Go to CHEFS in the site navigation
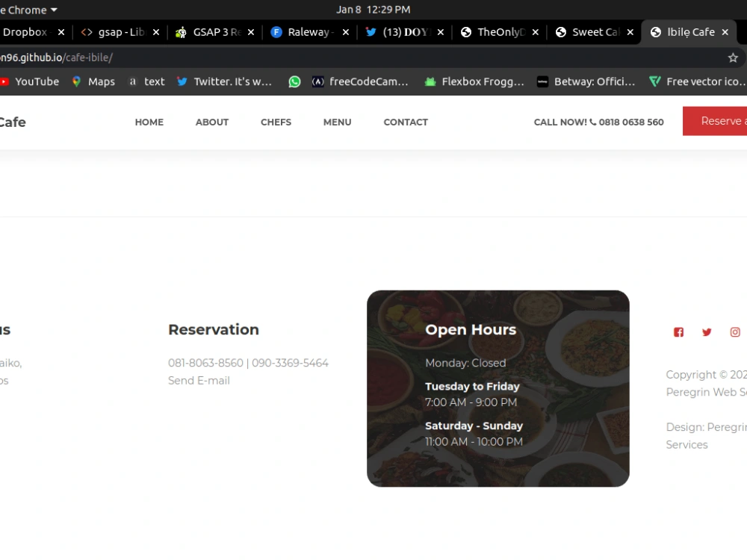This screenshot has width=747, height=560. 276,122
